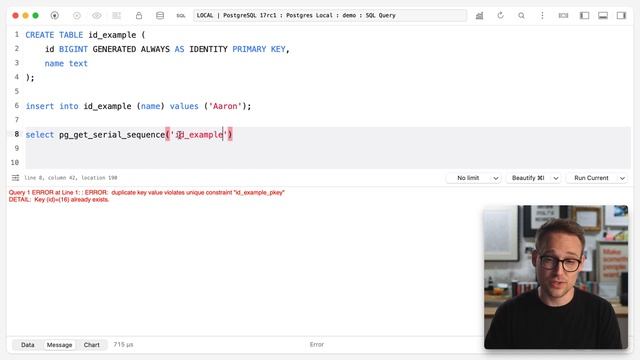The image size is (640, 360).
Task: Click the CREATE TABLE keyword on line 1
Action: click(54, 35)
